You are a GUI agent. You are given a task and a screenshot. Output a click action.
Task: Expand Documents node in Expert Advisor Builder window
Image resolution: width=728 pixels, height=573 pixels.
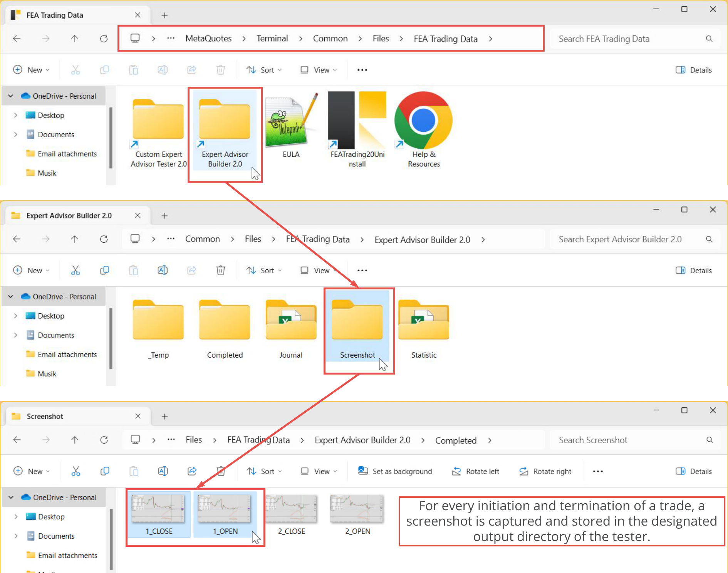pos(15,335)
